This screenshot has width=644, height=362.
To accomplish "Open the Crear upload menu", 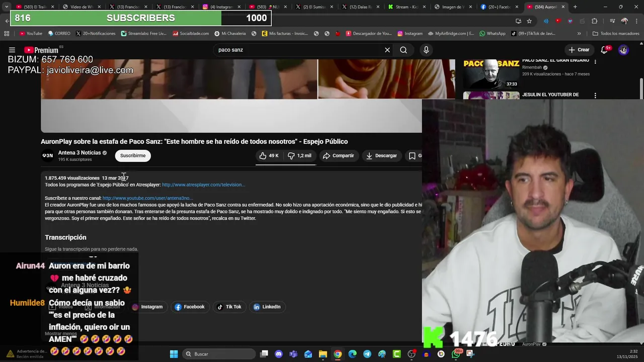I will coord(579,50).
